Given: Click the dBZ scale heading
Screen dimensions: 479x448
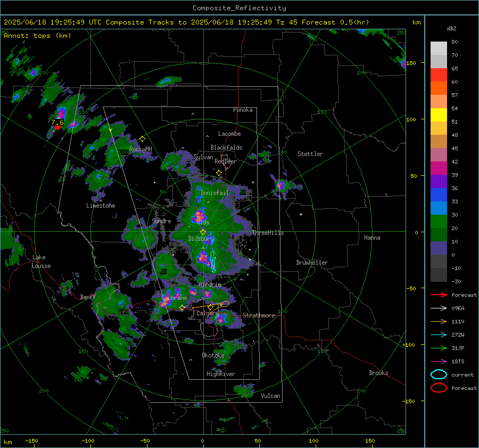Looking at the screenshot, I should (451, 28).
